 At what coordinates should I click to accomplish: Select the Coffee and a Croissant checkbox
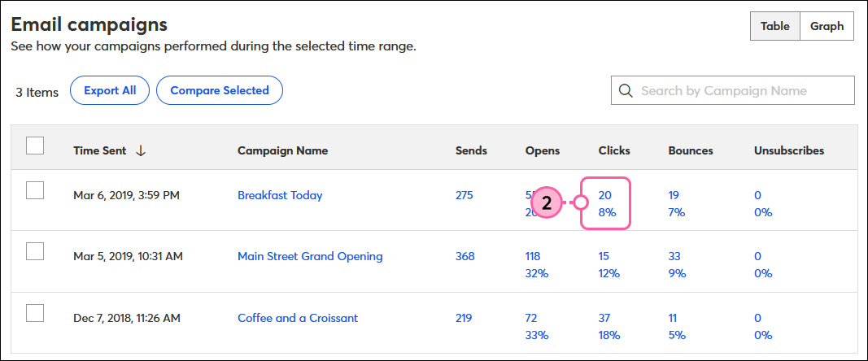click(x=35, y=313)
